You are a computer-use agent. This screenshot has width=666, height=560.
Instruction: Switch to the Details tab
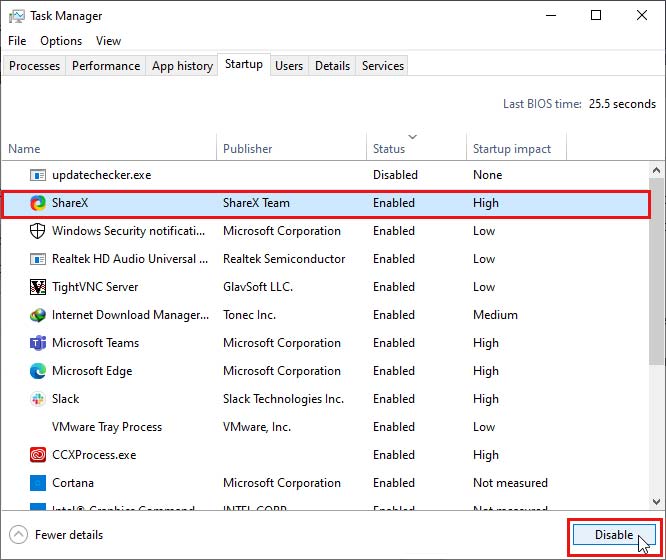point(332,66)
